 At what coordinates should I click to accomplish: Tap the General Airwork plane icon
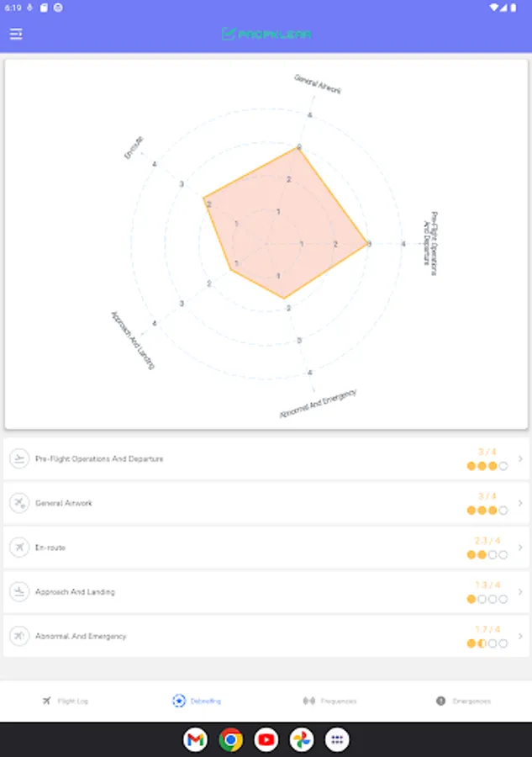tap(18, 503)
